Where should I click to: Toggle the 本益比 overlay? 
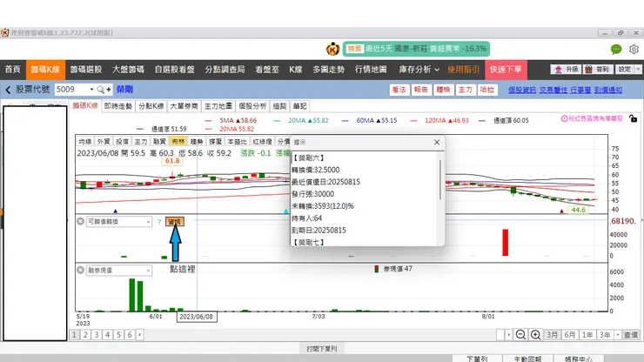237,141
